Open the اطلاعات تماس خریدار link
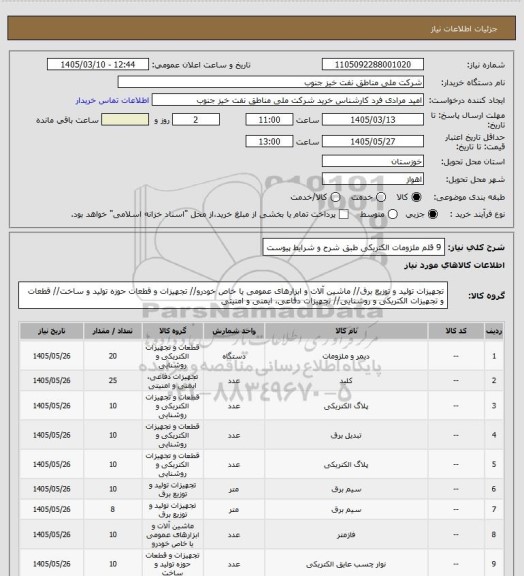The image size is (524, 576). [x=112, y=100]
